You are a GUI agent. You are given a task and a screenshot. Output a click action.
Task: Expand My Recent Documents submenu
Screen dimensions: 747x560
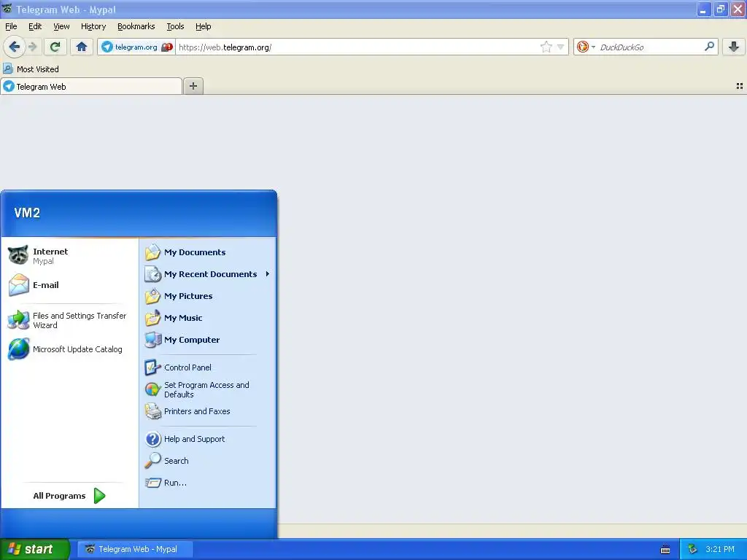click(x=208, y=274)
